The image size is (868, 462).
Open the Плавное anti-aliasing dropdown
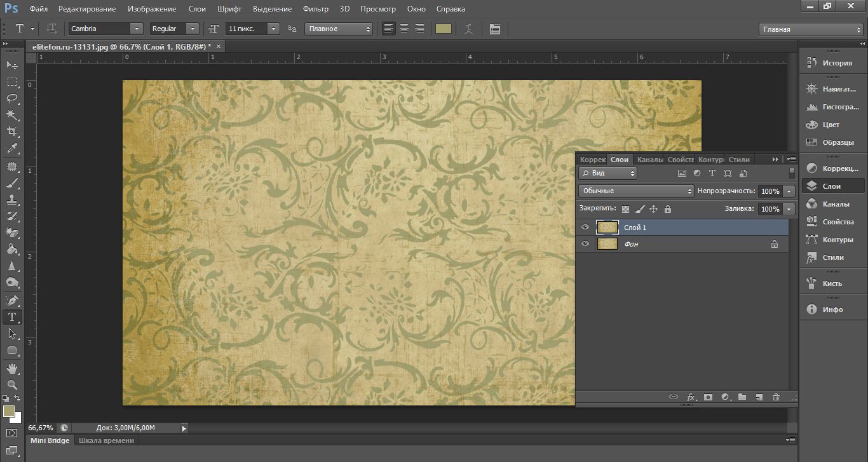[339, 29]
